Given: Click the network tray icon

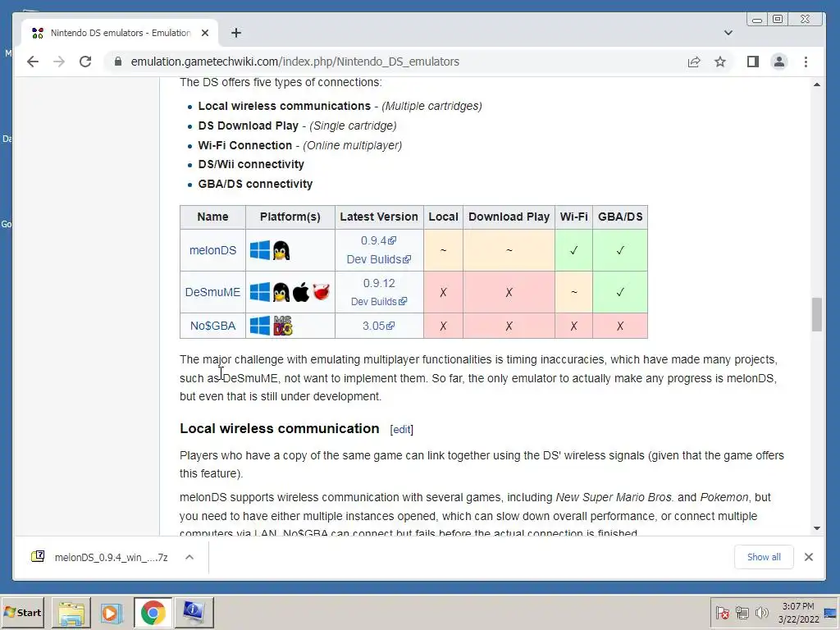Looking at the screenshot, I should 742,613.
